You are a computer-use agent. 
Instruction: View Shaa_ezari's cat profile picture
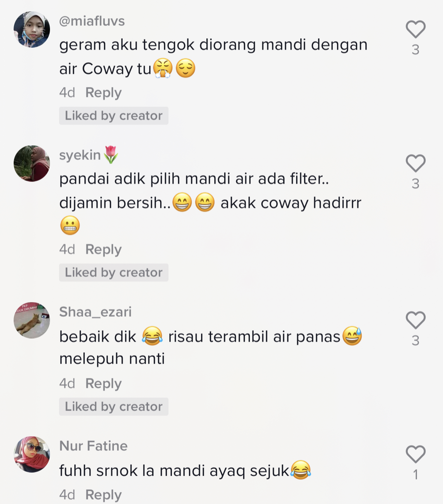[32, 320]
